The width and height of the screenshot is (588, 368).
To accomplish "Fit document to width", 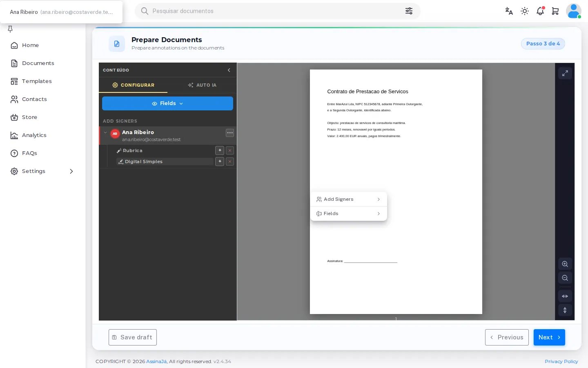I will pyautogui.click(x=565, y=296).
